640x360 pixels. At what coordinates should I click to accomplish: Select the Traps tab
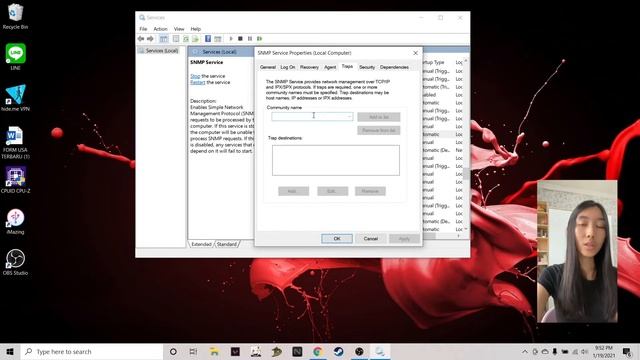[347, 66]
